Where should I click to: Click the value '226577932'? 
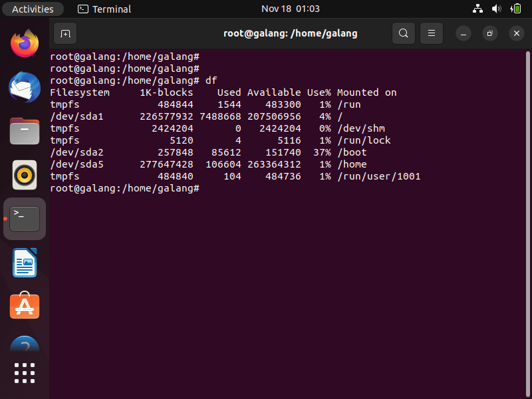click(166, 116)
